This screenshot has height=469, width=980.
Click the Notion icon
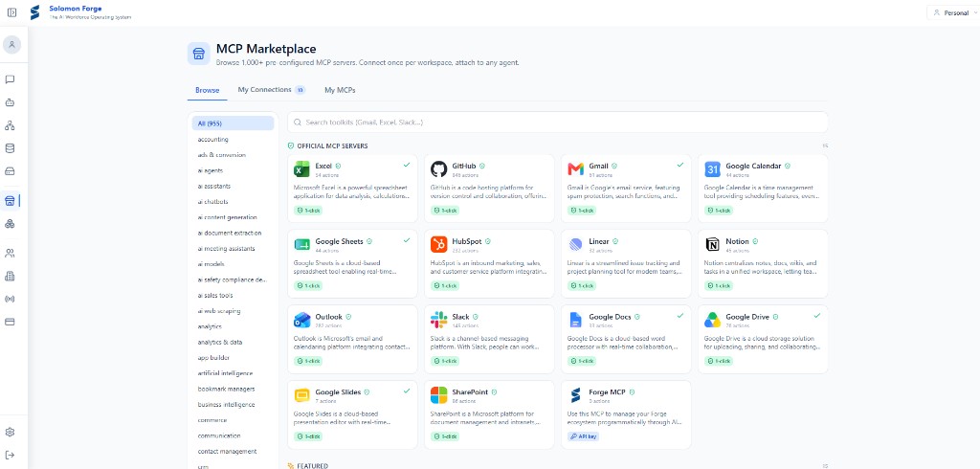(712, 244)
